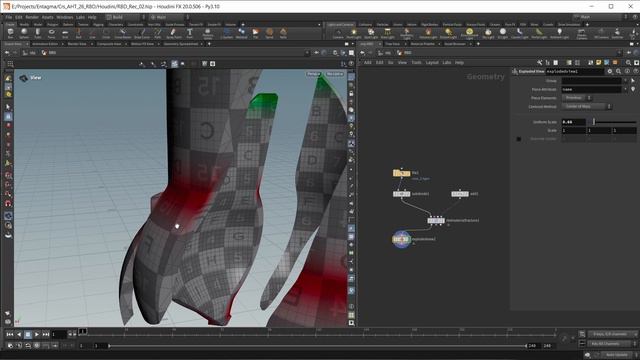Click the obj path button in viewport pane
The width and height of the screenshot is (640, 360).
point(29,53)
